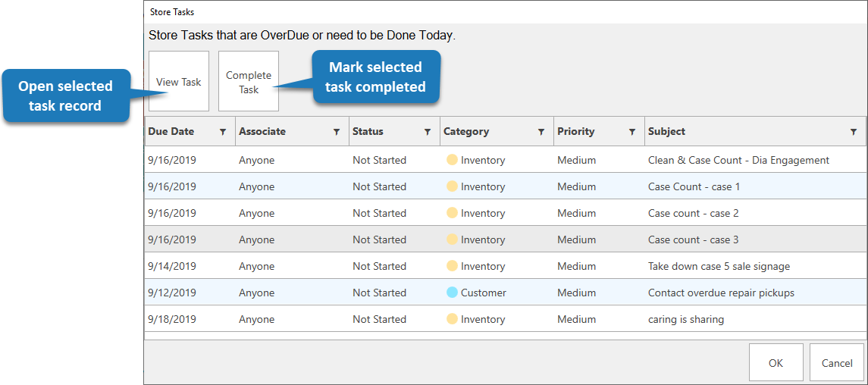Select the Contact overdue repair pickups task
This screenshot has height=385, width=868.
pos(721,293)
